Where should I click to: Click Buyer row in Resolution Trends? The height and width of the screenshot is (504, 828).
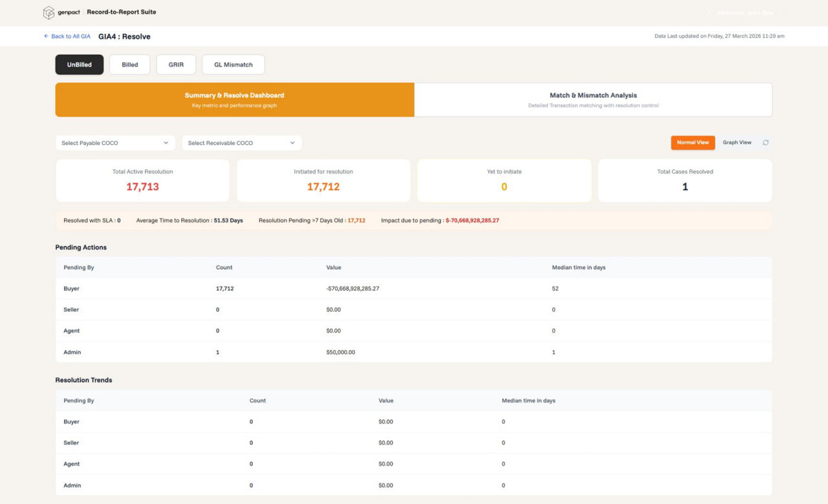414,422
